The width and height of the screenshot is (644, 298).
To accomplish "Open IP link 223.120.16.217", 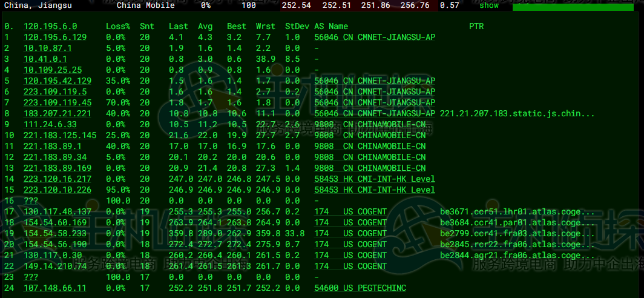I will 57,179.
